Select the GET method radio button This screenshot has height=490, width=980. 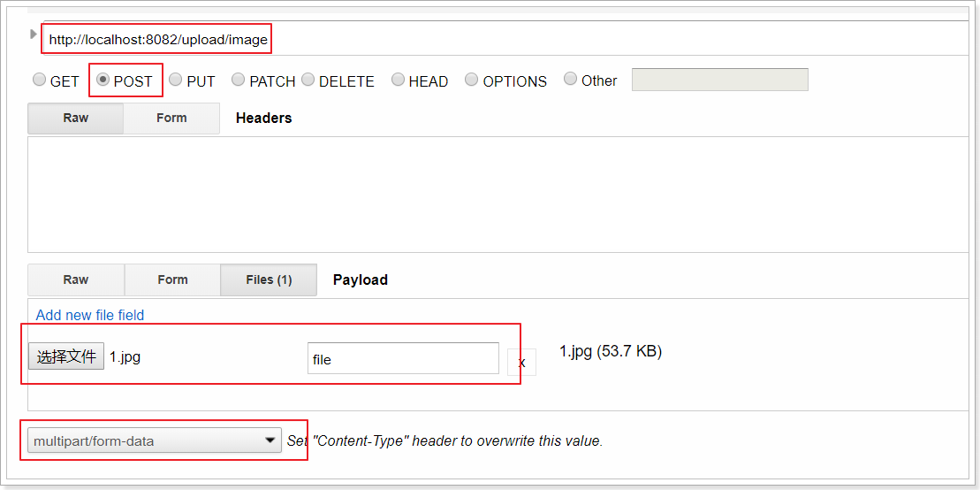[40, 80]
